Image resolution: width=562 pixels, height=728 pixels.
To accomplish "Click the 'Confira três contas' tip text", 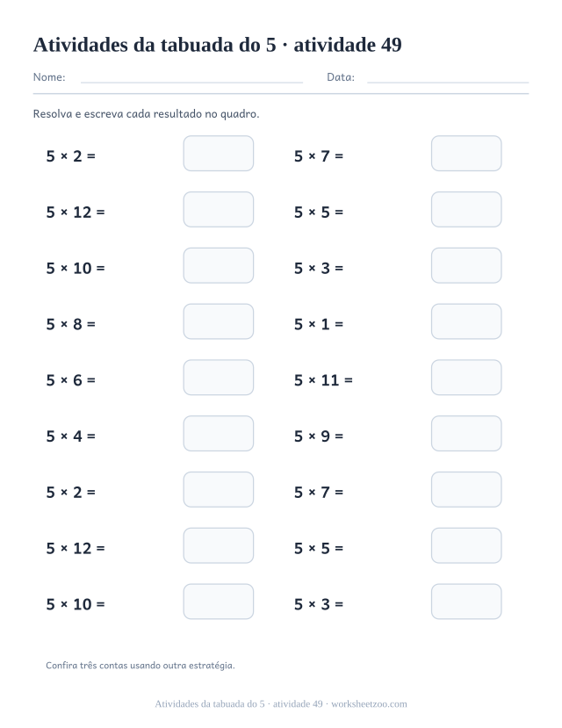I will [140, 666].
